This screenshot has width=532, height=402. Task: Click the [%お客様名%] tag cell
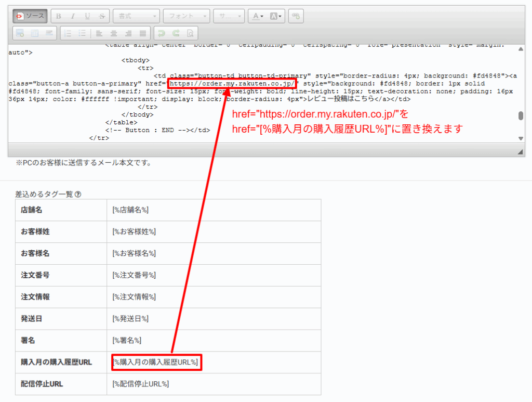214,254
